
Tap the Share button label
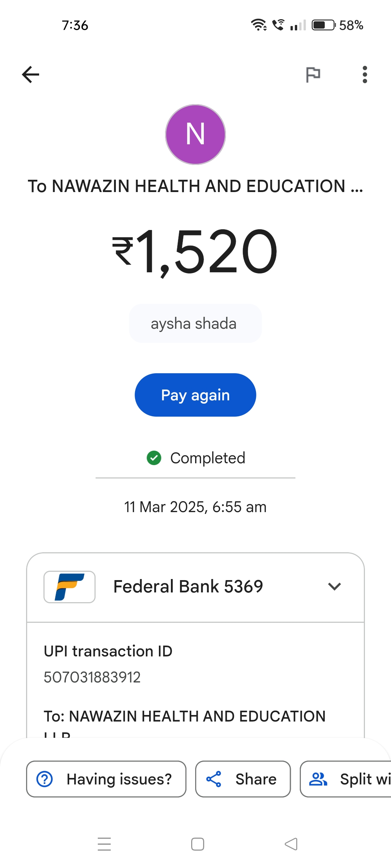256,779
